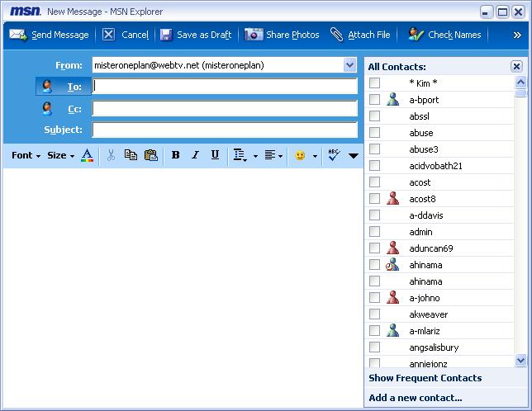
Task: Expand the alignment dropdown arrow
Action: (x=280, y=156)
